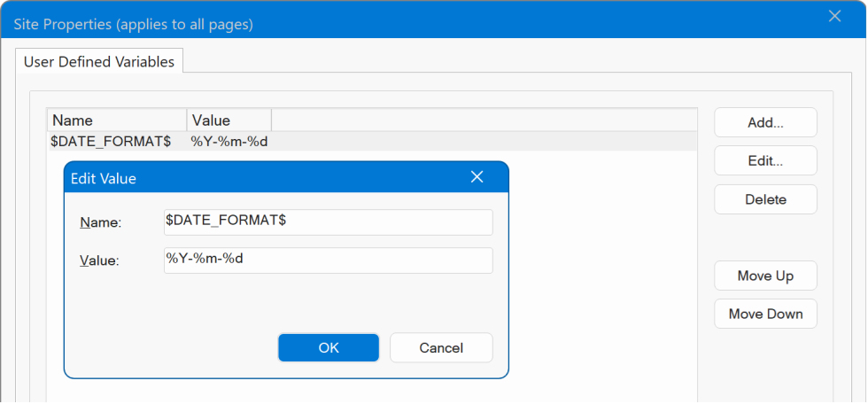Click the Edit Value title bar
868x404 pixels.
266,178
